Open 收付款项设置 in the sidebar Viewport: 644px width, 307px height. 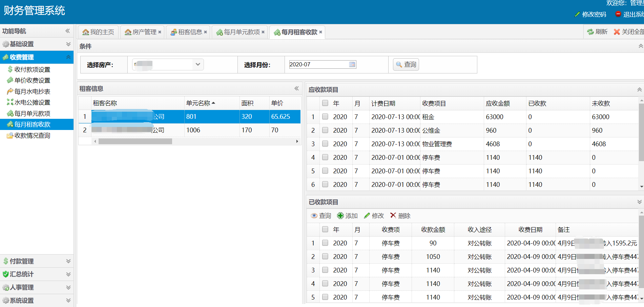(29, 69)
